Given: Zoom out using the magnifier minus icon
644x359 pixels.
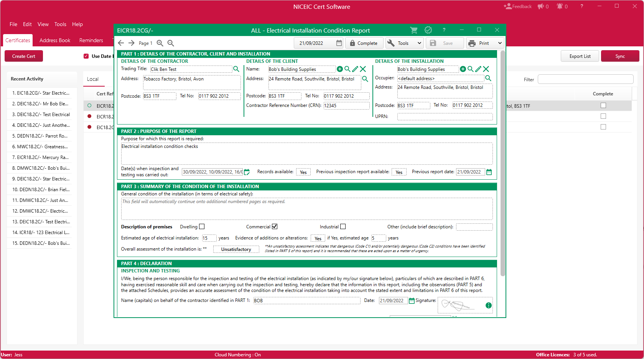Looking at the screenshot, I should pos(171,43).
